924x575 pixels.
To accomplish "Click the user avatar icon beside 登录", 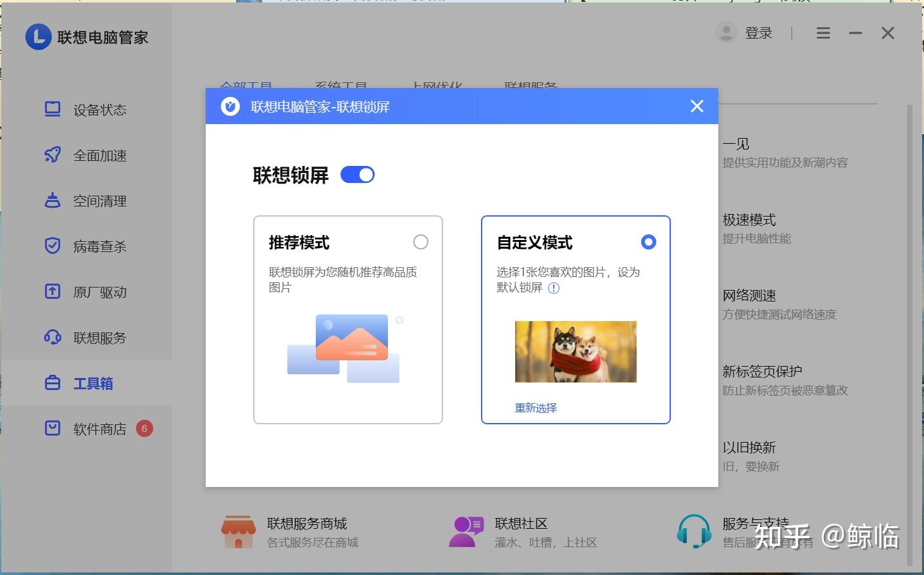I will (727, 32).
